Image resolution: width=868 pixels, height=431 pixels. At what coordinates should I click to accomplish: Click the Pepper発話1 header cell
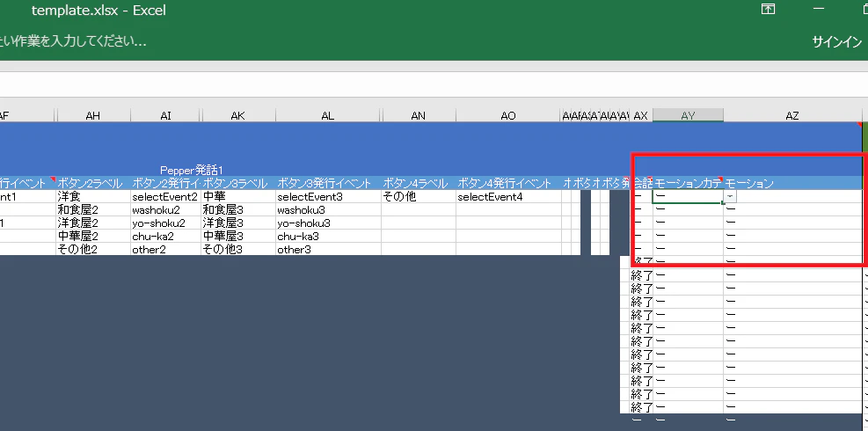pos(192,170)
